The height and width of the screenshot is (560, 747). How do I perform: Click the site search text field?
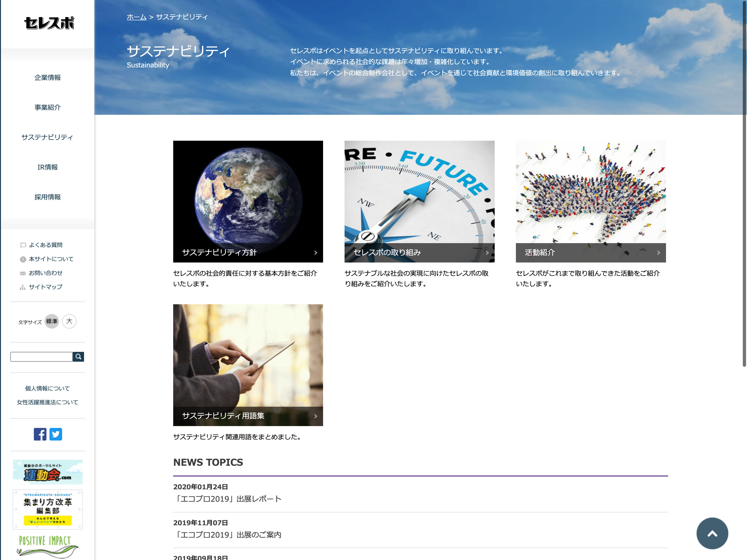pos(41,357)
